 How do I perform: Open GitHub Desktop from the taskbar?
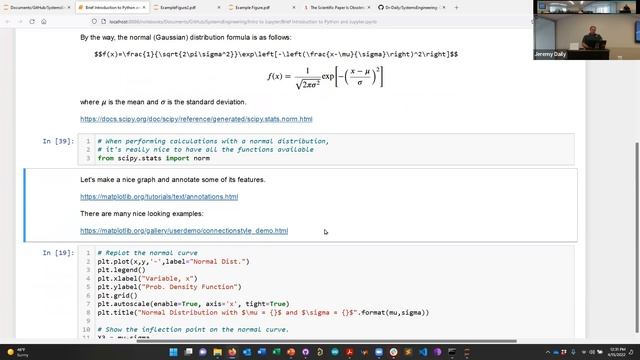(306, 352)
